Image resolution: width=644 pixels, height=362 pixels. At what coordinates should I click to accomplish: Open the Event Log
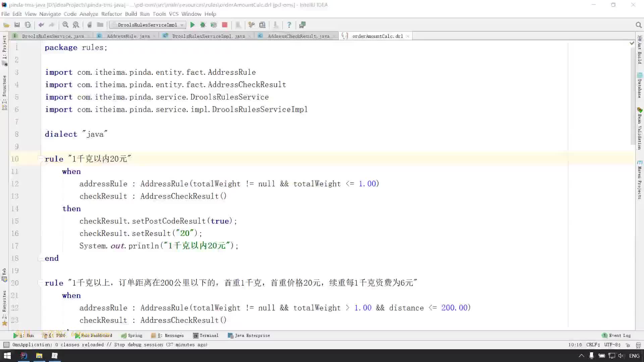pyautogui.click(x=616, y=335)
